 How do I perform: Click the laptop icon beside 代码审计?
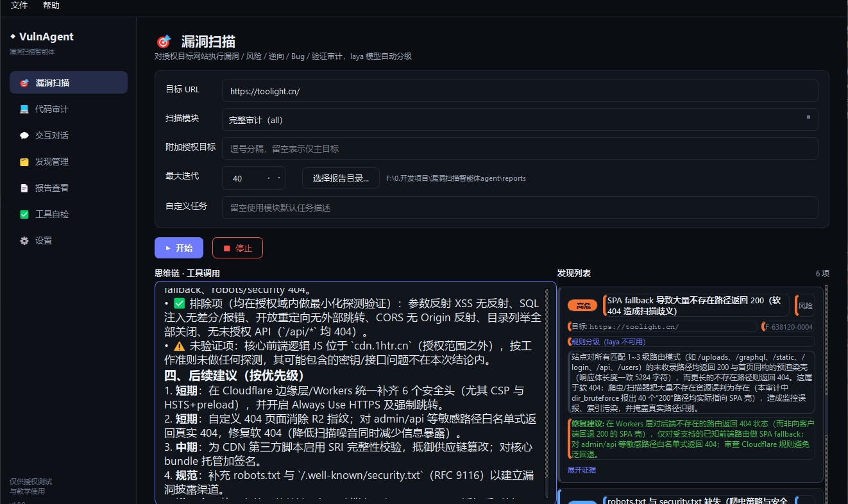(24, 109)
